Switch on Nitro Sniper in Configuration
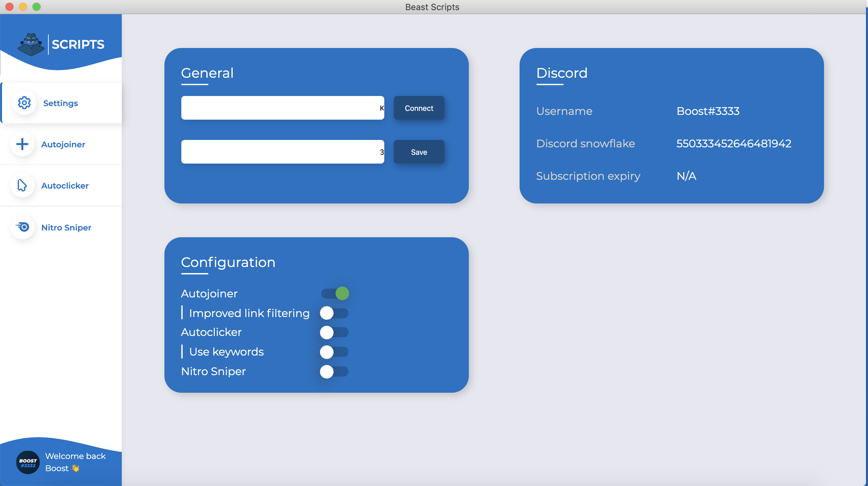The image size is (868, 486). click(334, 371)
